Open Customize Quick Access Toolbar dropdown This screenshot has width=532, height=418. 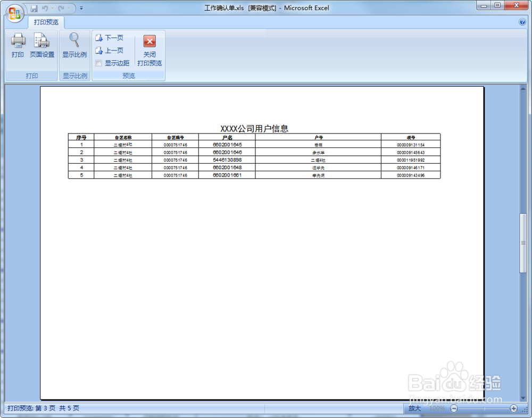tap(81, 8)
